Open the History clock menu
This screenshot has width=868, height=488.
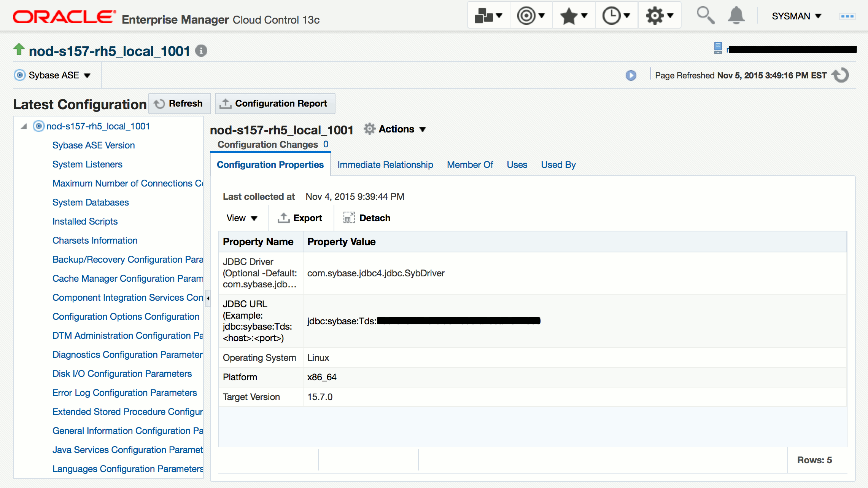tap(616, 16)
